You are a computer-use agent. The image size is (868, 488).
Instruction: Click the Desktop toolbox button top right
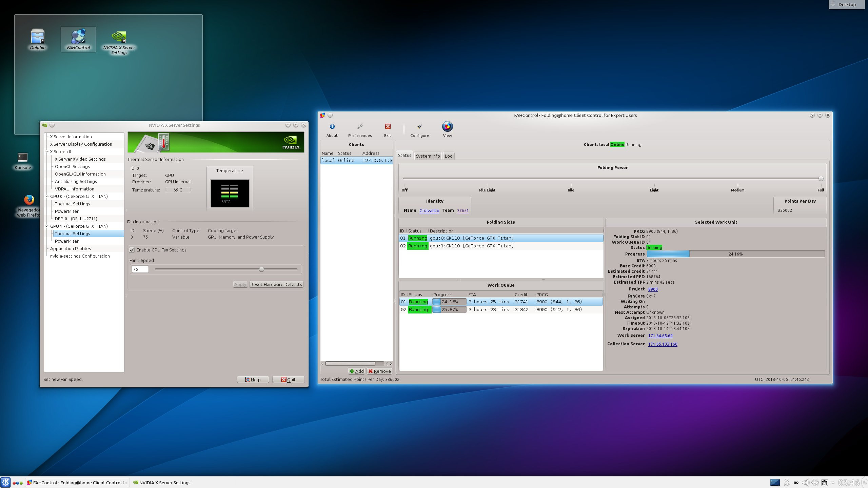coord(847,4)
